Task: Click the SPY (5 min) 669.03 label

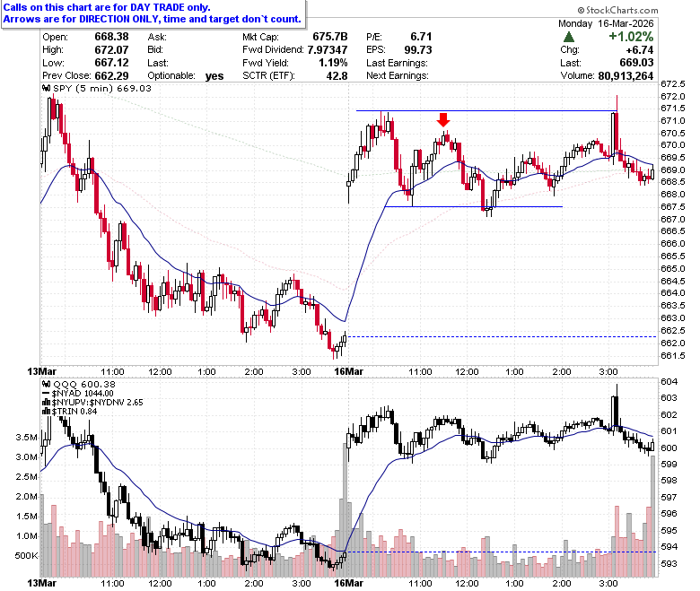Action: point(102,88)
